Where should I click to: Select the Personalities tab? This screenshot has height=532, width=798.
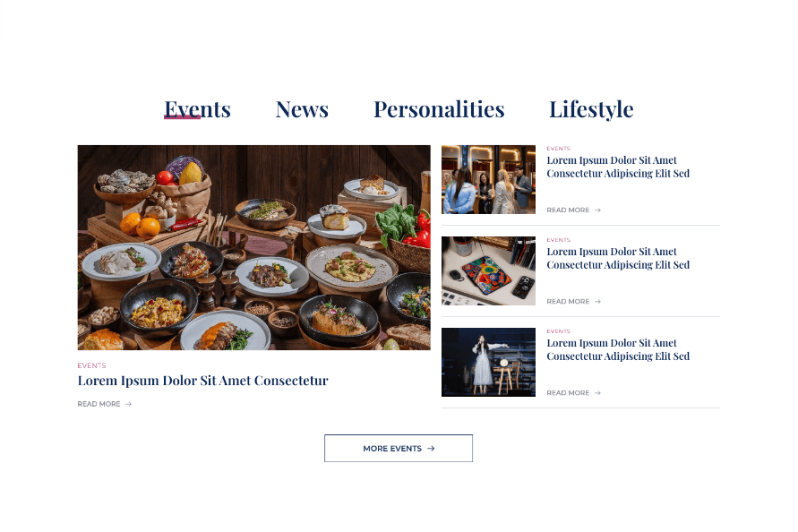click(439, 109)
